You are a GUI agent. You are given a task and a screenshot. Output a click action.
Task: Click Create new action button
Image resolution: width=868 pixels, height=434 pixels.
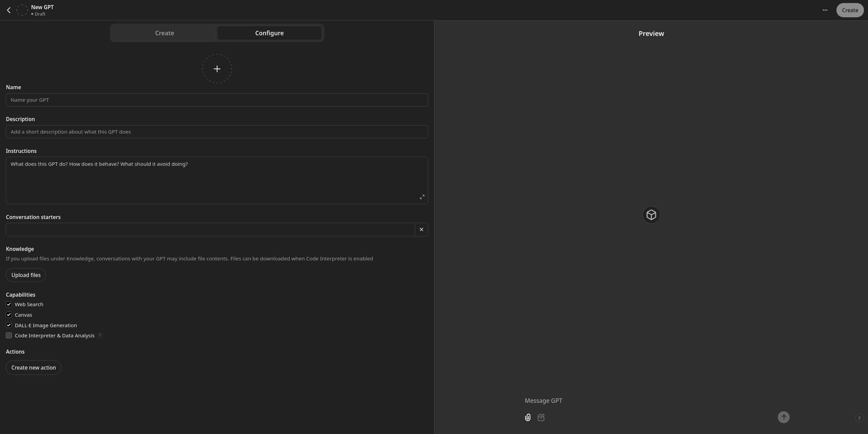point(34,368)
